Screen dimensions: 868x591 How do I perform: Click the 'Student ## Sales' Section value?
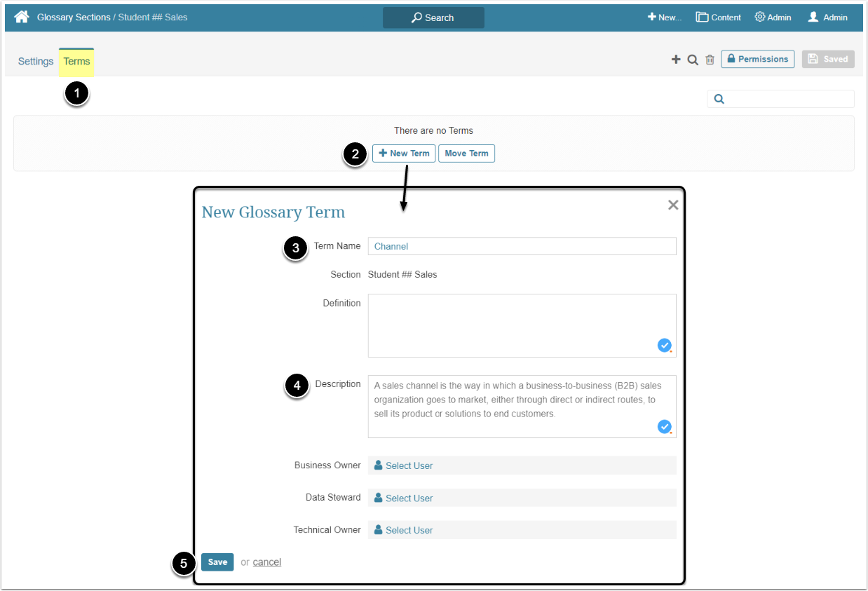[402, 274]
